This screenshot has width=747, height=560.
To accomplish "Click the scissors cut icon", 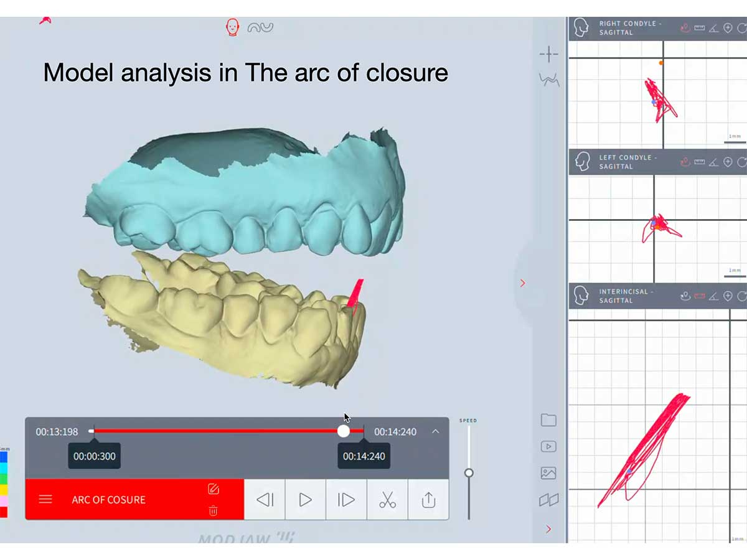I will point(387,500).
